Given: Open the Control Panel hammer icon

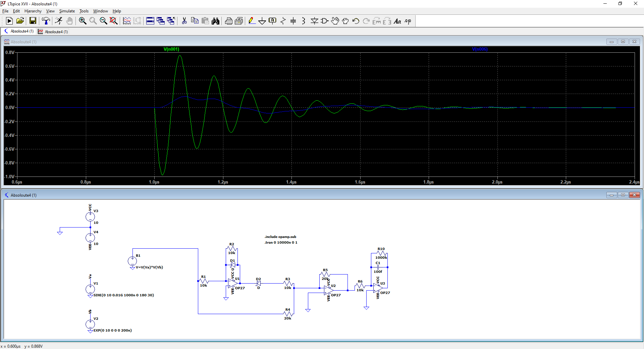Looking at the screenshot, I should 46,21.
